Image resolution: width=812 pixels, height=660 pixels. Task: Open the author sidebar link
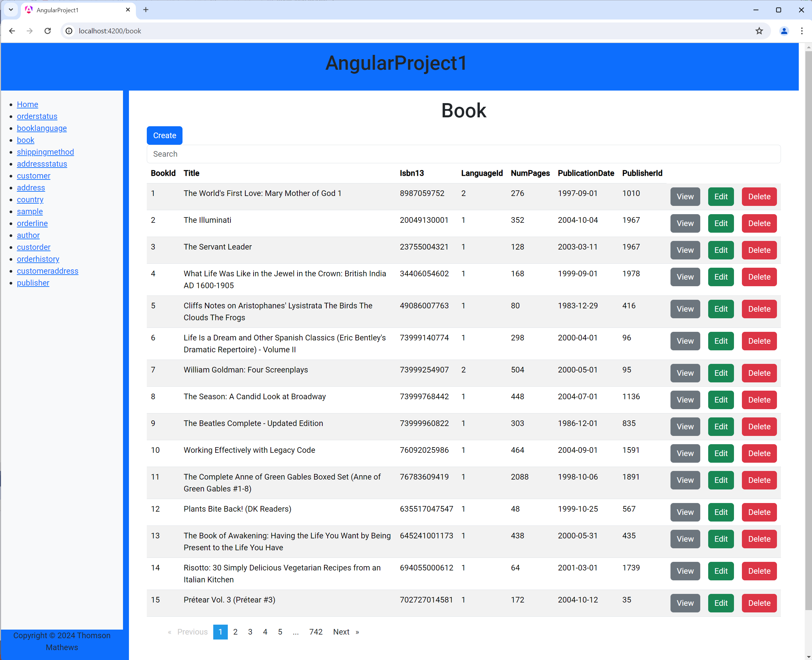point(28,235)
